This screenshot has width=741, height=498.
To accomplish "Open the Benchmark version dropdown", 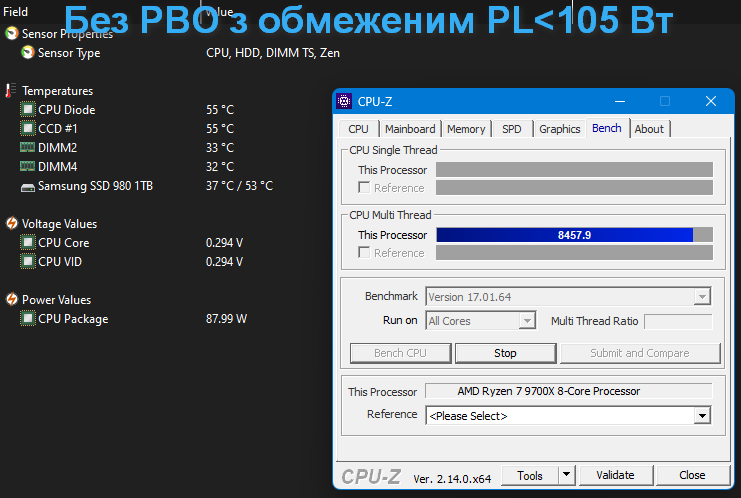I will click(702, 297).
